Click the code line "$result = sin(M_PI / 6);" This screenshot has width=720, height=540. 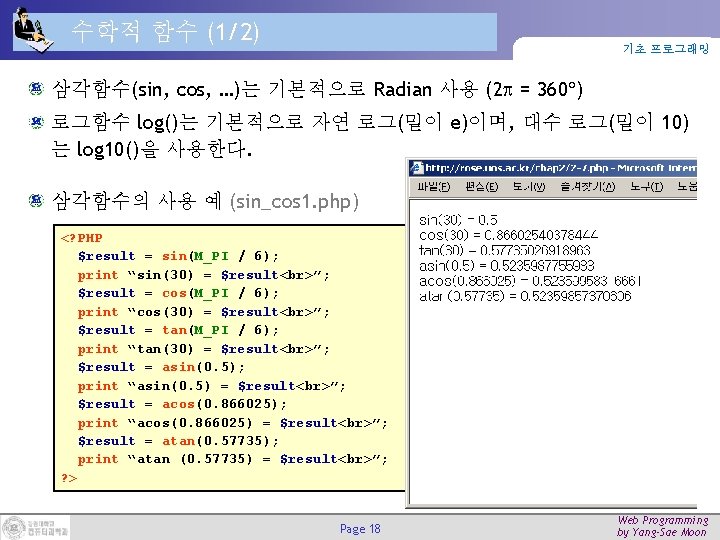point(178,256)
